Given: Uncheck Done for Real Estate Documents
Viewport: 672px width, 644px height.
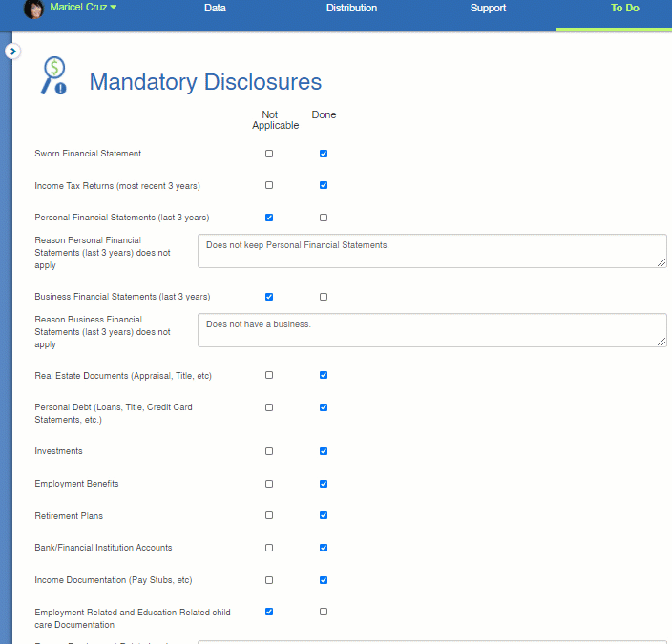Looking at the screenshot, I should 324,375.
